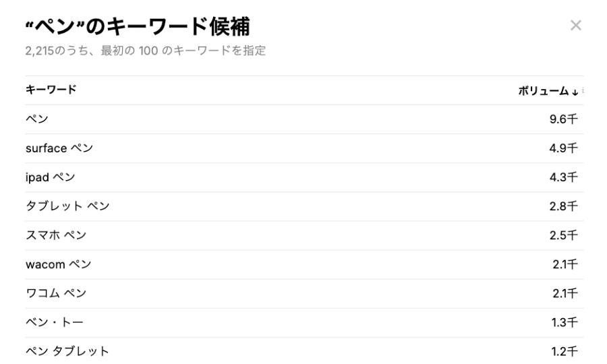The height and width of the screenshot is (364, 607).
Task: Select the surface ペン keyword
Action: click(x=59, y=148)
